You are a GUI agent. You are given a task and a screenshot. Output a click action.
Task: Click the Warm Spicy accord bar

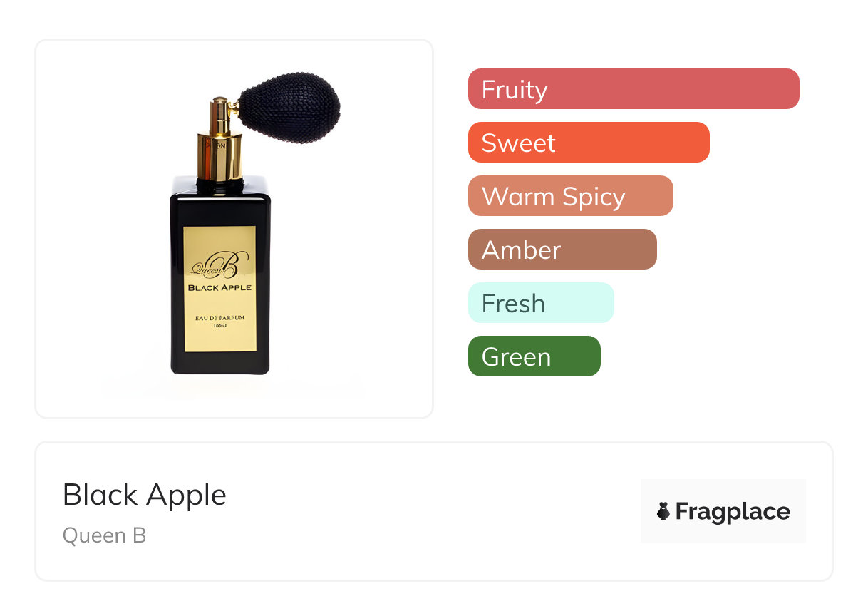[x=571, y=196]
